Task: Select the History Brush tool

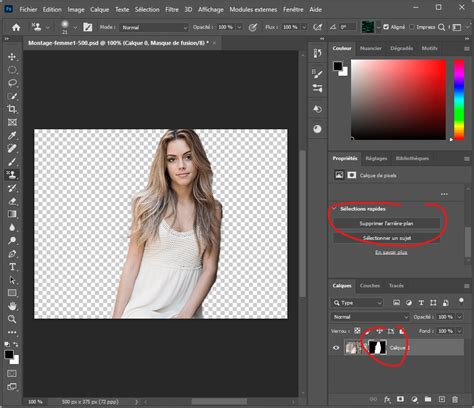Action: pos(12,188)
